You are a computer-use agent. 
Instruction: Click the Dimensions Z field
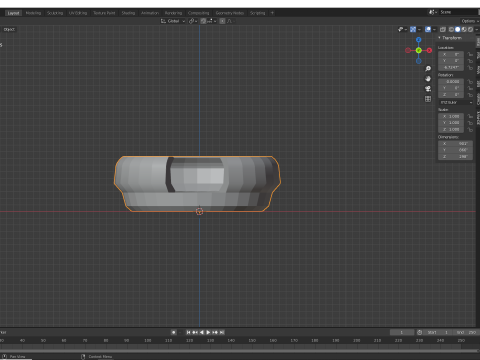[455, 156]
